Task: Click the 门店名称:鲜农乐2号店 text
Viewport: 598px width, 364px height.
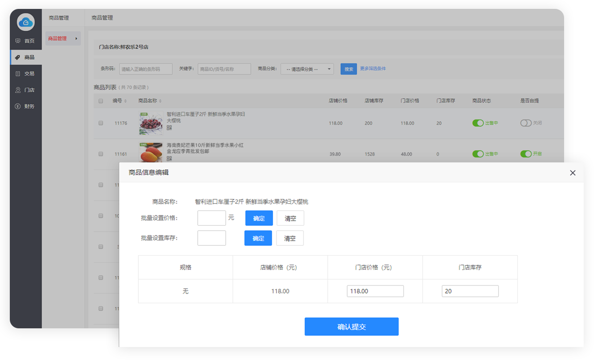Action: (x=124, y=47)
